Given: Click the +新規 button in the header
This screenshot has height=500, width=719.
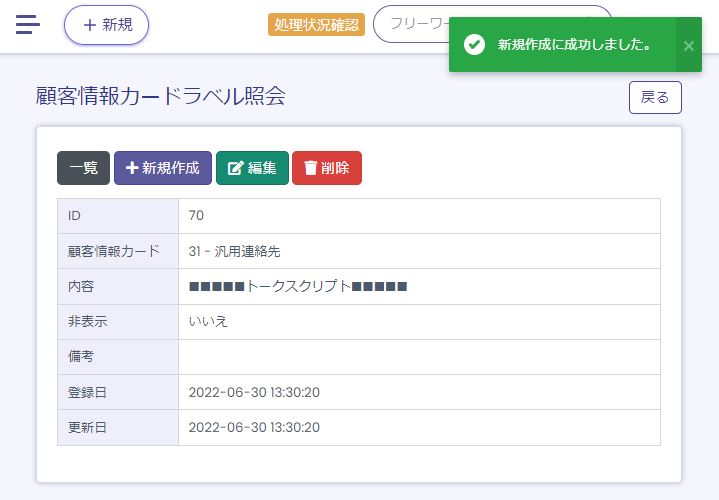Looking at the screenshot, I should click(x=106, y=25).
